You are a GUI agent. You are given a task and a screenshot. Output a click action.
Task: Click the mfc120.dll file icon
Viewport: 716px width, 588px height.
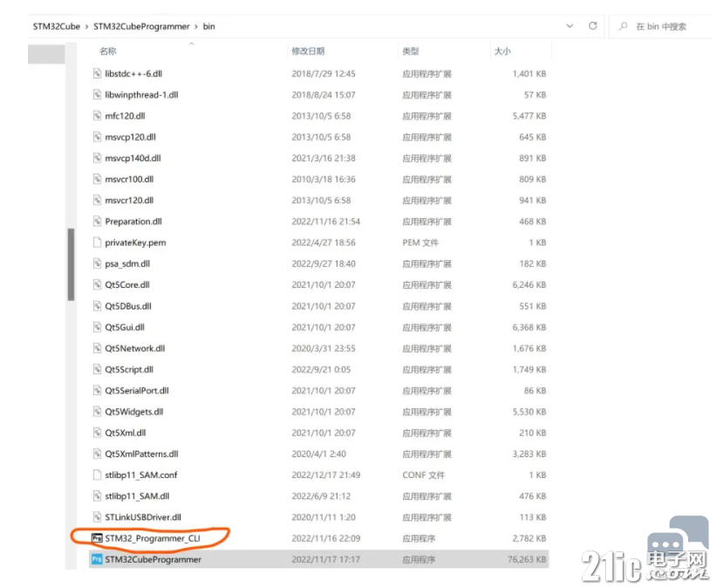97,115
